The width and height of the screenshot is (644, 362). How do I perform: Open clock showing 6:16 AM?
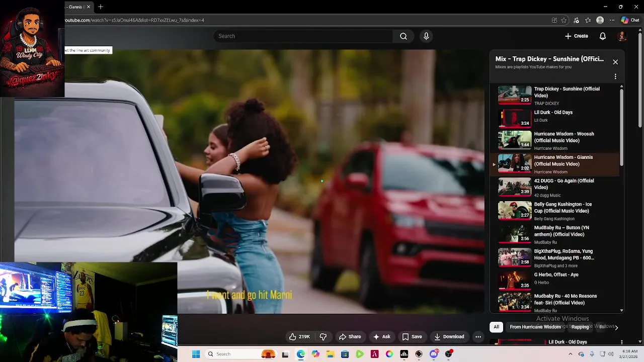(x=629, y=354)
